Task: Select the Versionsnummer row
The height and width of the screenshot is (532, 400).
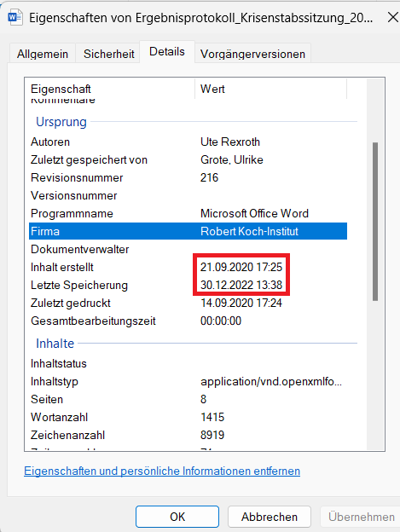Action: click(x=188, y=196)
